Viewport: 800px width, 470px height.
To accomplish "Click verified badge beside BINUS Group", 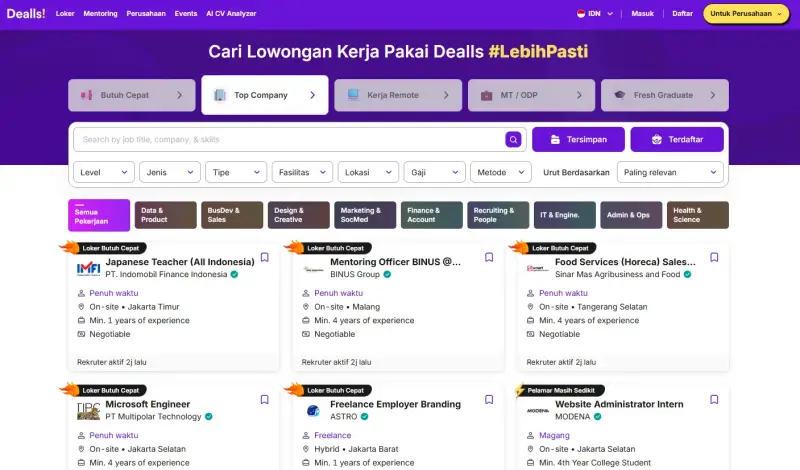I will (x=387, y=274).
